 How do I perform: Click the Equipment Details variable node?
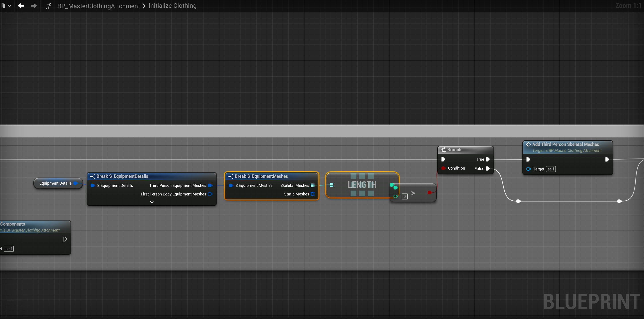pos(56,183)
